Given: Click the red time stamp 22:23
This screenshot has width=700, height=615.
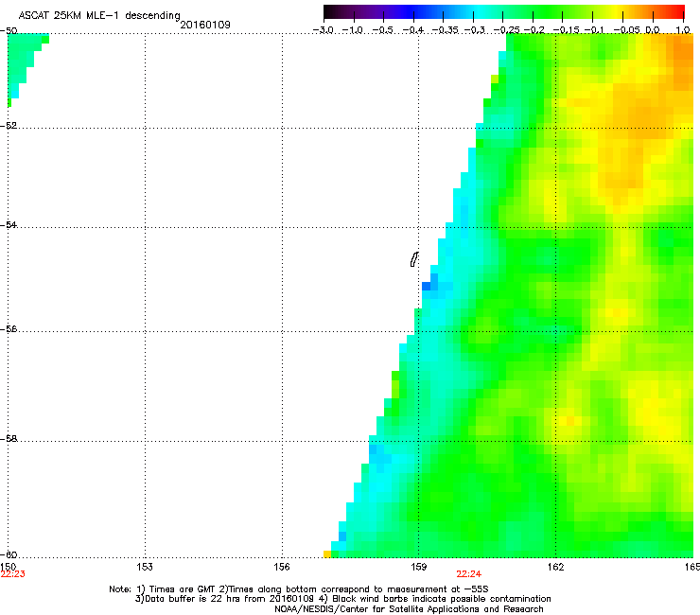Looking at the screenshot, I should 13,574.
